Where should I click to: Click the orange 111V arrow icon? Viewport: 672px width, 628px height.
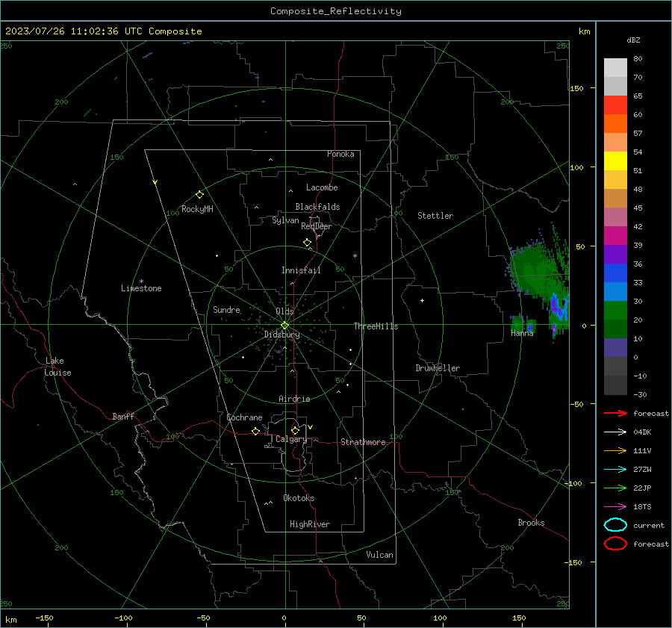(615, 450)
